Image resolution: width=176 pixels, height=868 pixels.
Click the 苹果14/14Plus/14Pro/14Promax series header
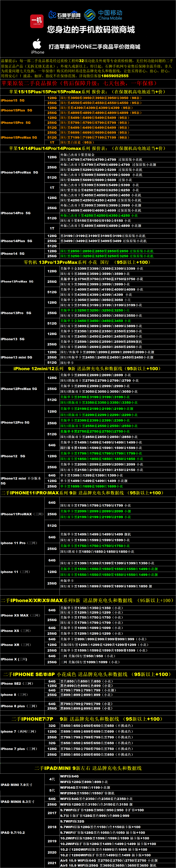pyautogui.click(x=87, y=148)
